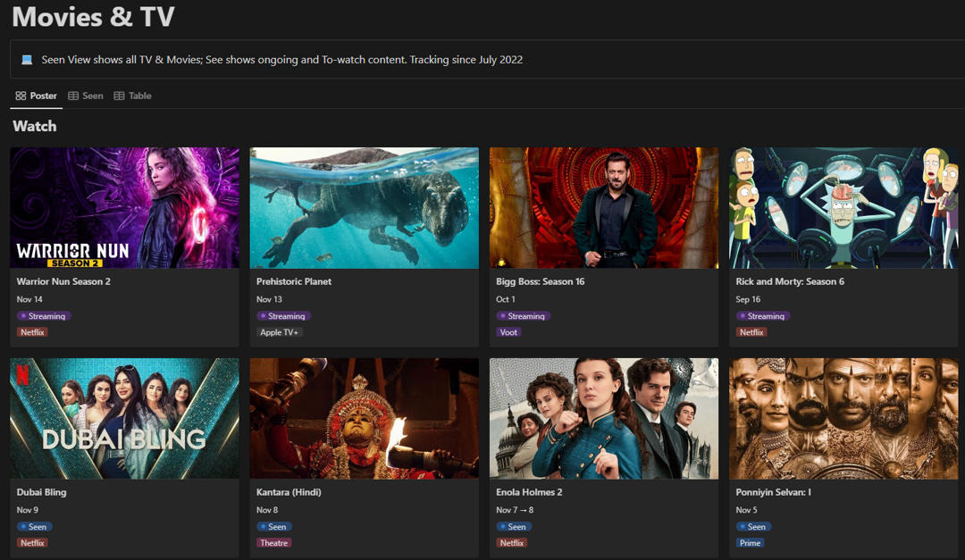Viewport: 965px width, 560px height.
Task: Click Netflix tag on Rick and Morty card
Action: (751, 332)
